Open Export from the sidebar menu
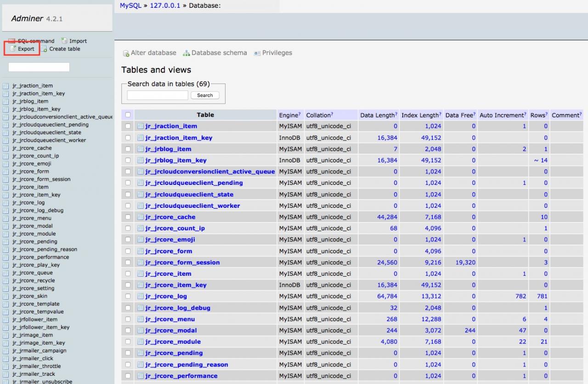 pos(26,49)
